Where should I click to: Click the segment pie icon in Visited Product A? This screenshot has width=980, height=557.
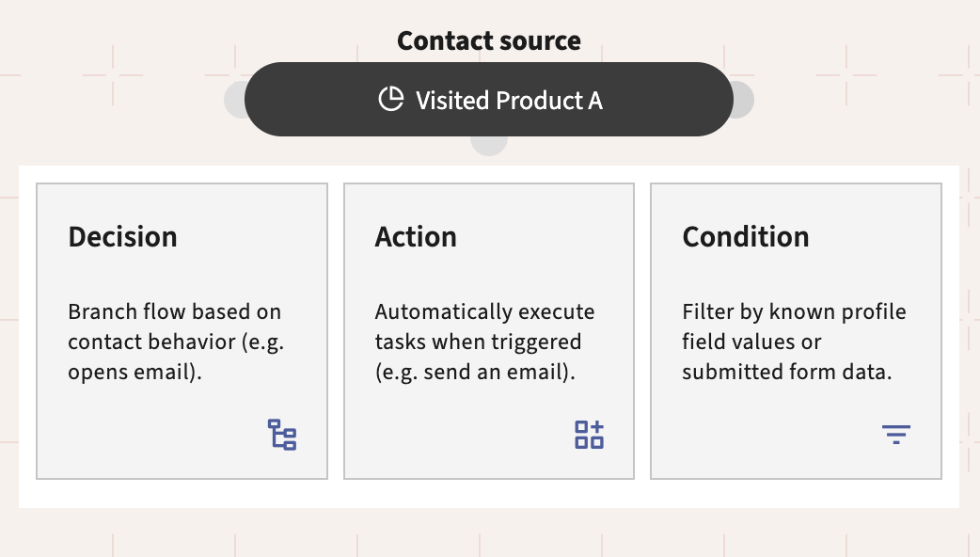pyautogui.click(x=391, y=100)
